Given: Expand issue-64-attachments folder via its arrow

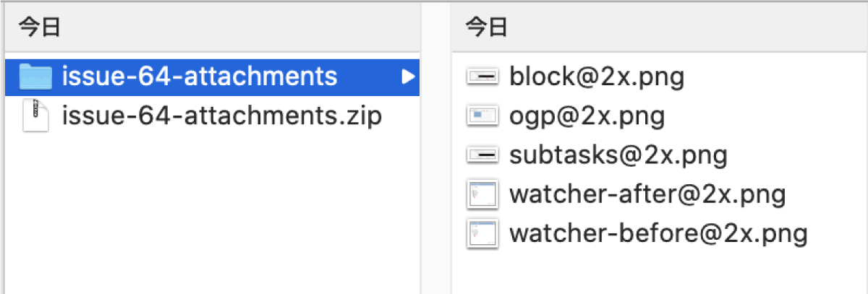Looking at the screenshot, I should point(409,75).
